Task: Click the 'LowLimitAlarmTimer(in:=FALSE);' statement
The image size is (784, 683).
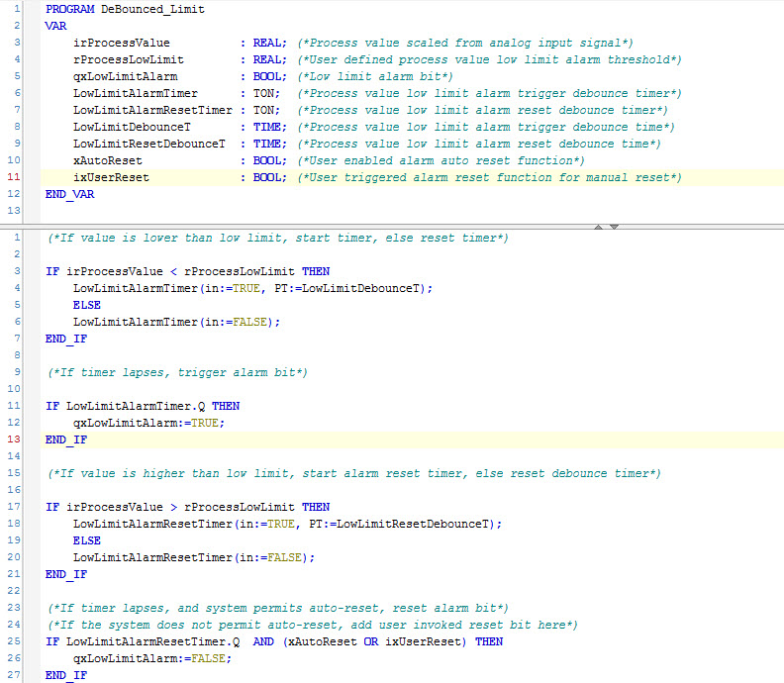Action: tap(177, 322)
